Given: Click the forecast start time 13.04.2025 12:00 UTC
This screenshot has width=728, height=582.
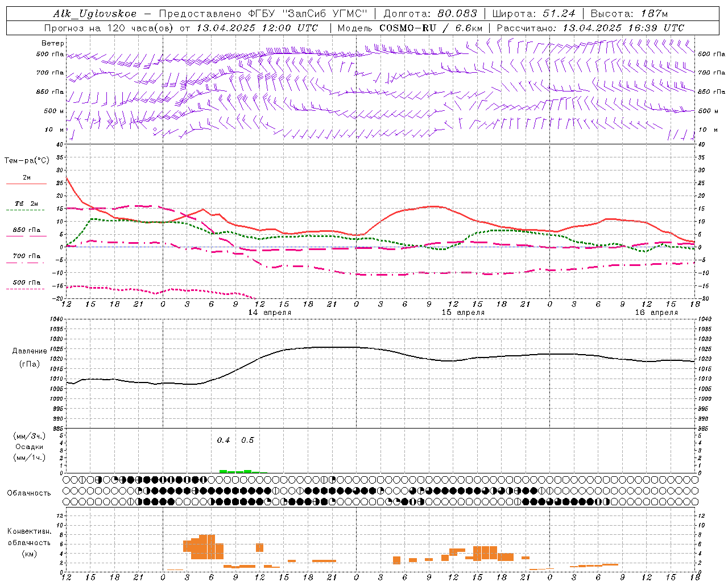Looking at the screenshot, I should pos(257,28).
